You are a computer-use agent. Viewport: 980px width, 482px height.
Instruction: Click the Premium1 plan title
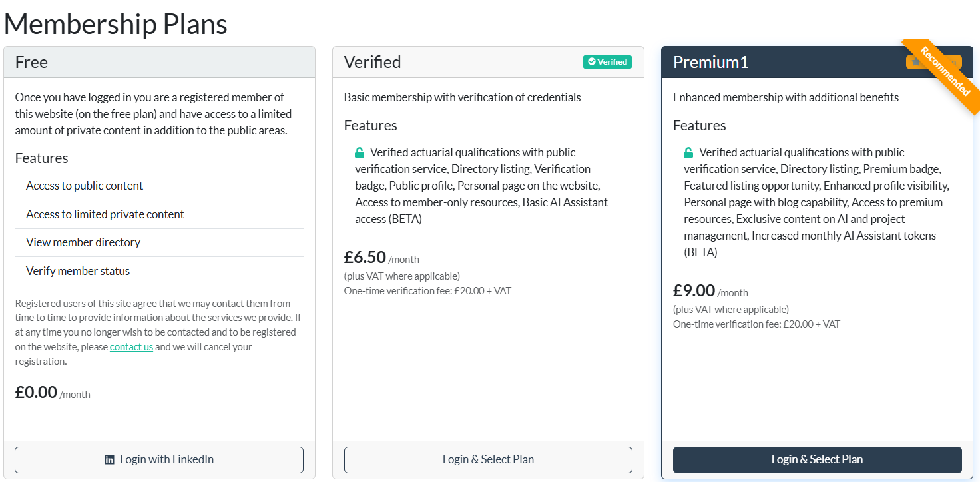click(x=711, y=62)
